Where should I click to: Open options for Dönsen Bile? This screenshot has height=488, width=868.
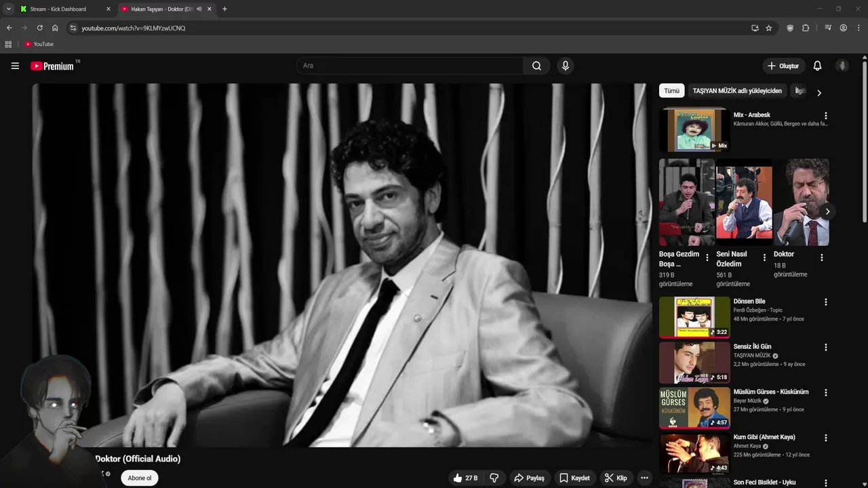tap(825, 302)
